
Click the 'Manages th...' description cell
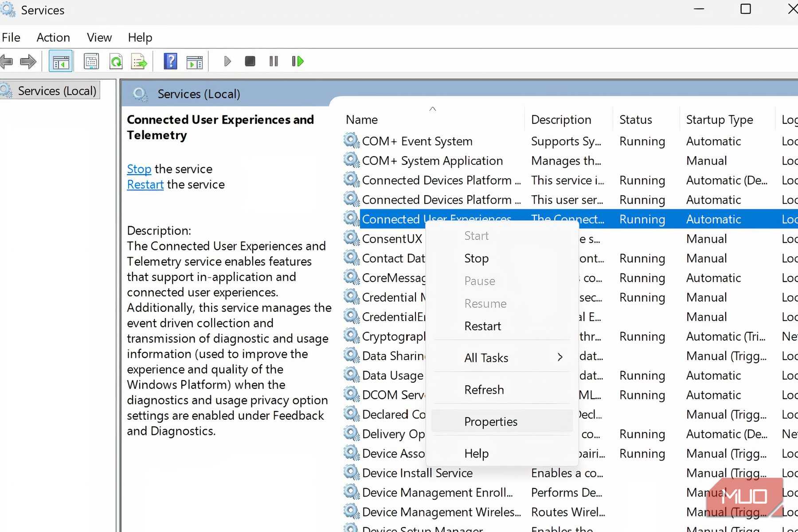pyautogui.click(x=566, y=160)
